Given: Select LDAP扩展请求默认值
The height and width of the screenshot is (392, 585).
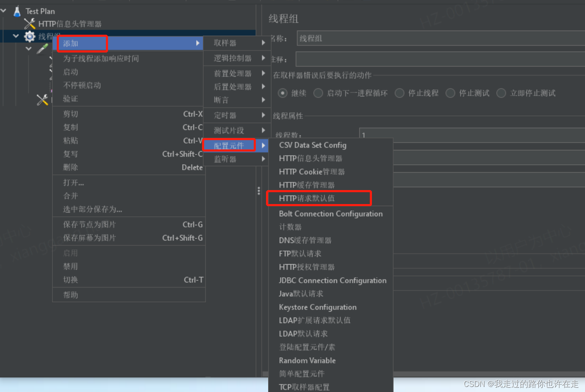Looking at the screenshot, I should click(331, 320).
